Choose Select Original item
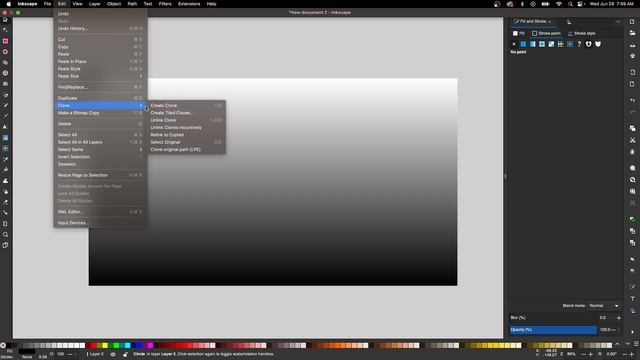 187,142
